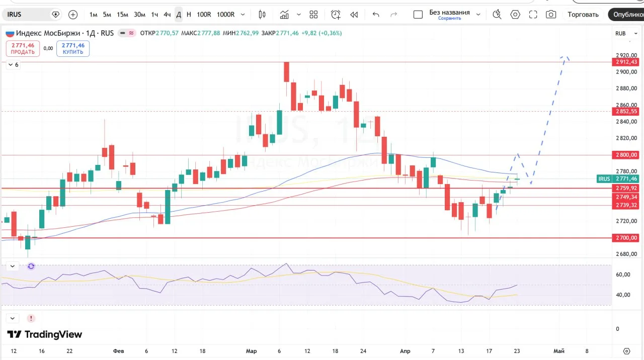This screenshot has width=644, height=360.
Task: Click the Торговать button
Action: (583, 15)
